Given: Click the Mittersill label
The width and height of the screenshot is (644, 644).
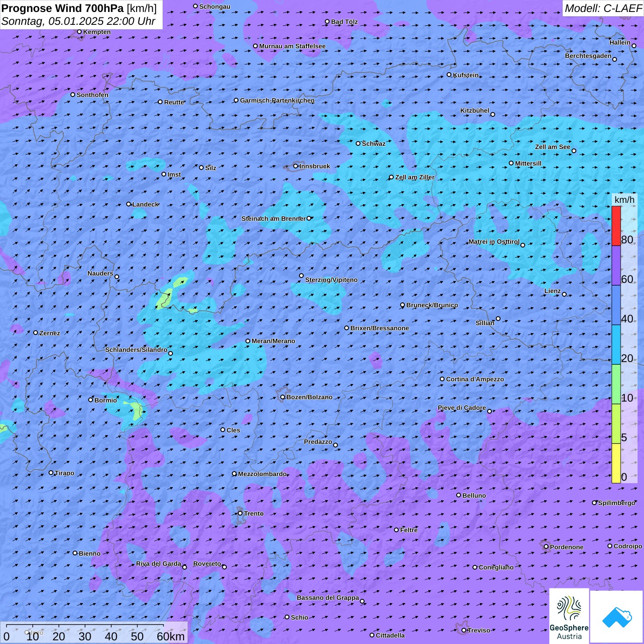Looking at the screenshot, I should (528, 163).
